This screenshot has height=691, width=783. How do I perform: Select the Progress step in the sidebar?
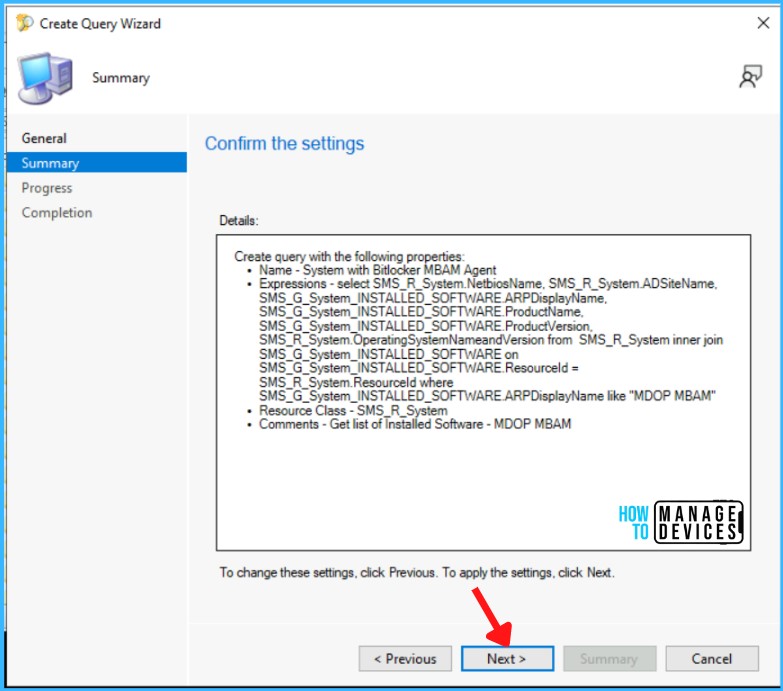(x=47, y=188)
